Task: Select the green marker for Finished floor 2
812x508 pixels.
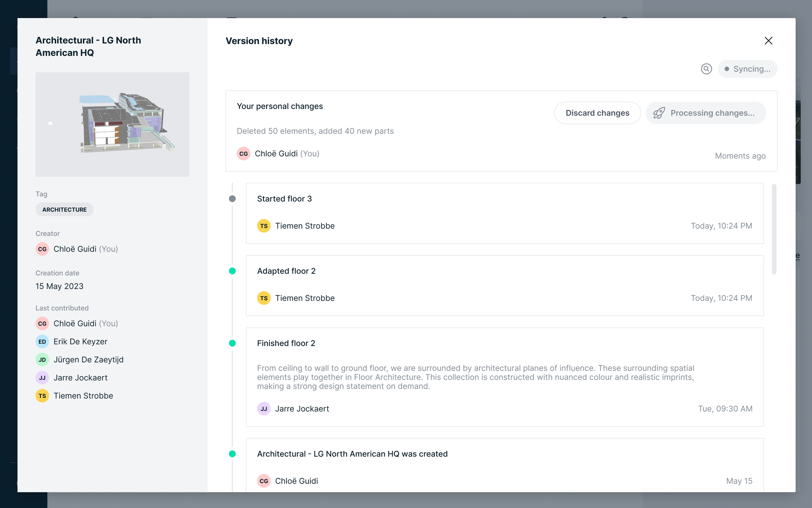Action: 232,343
